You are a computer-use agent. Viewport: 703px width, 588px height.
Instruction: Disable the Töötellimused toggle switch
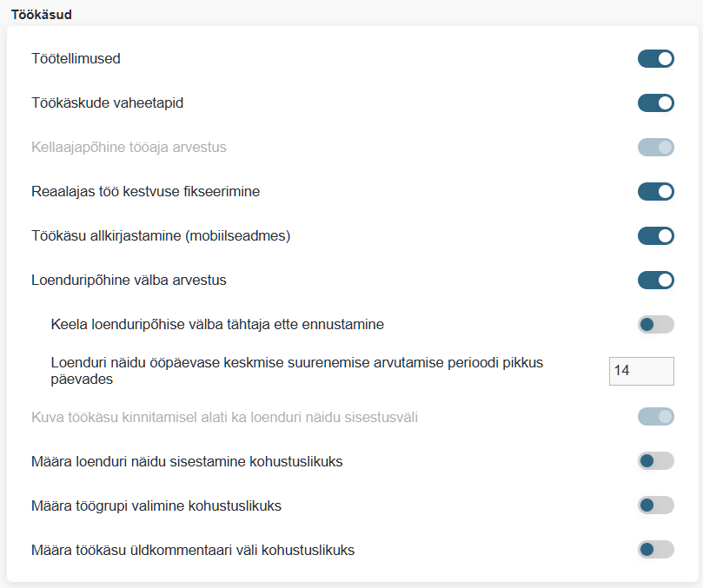655,59
